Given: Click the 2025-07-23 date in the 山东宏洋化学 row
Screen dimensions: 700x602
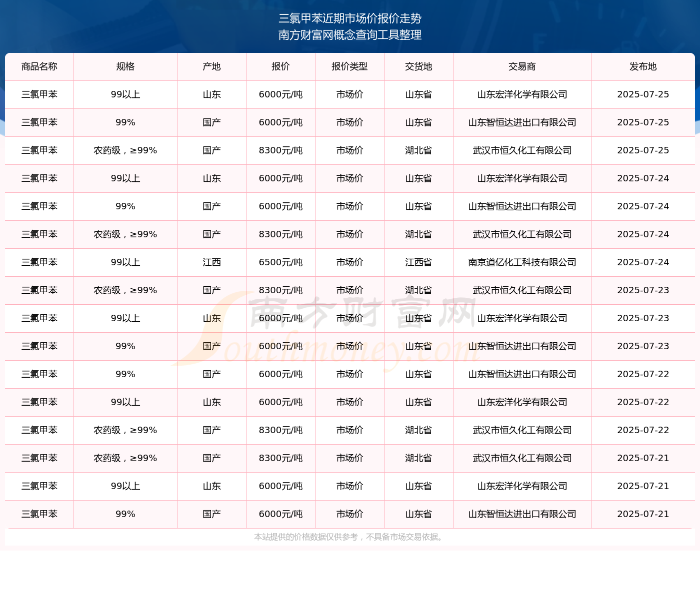Looking at the screenshot, I should point(643,318).
